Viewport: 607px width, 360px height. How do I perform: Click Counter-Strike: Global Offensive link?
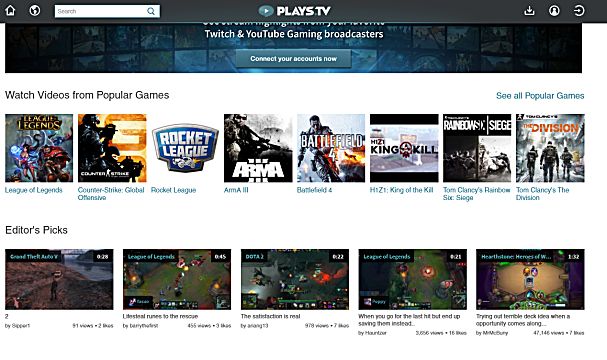(x=111, y=194)
